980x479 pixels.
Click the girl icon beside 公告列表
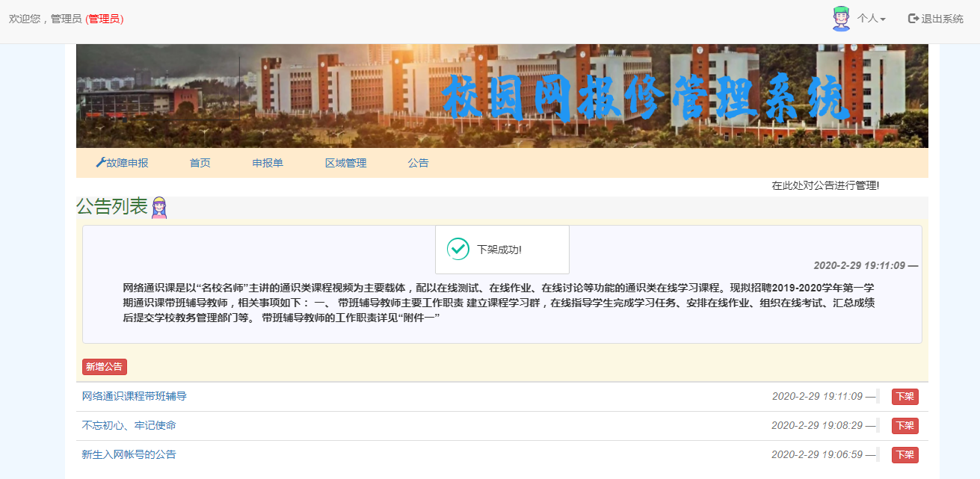click(159, 208)
